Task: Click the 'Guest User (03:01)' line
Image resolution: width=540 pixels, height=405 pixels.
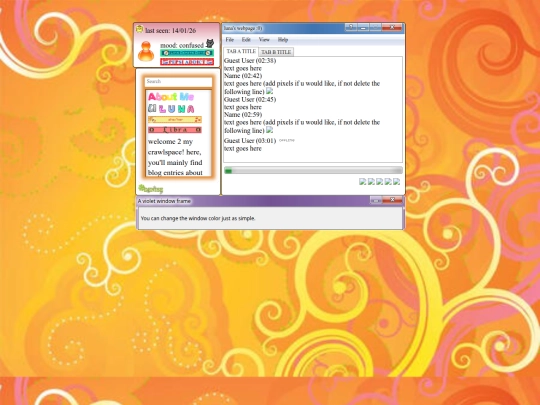Action: [x=250, y=141]
